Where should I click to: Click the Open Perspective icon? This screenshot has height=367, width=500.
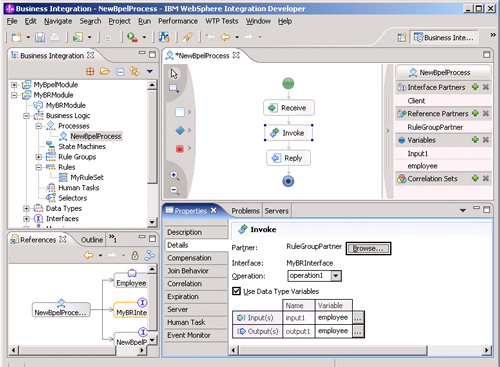tap(402, 37)
